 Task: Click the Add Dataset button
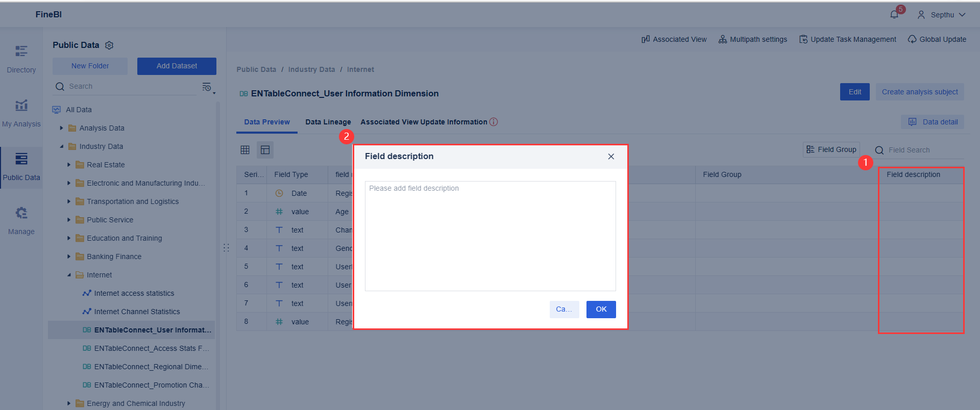coord(177,66)
